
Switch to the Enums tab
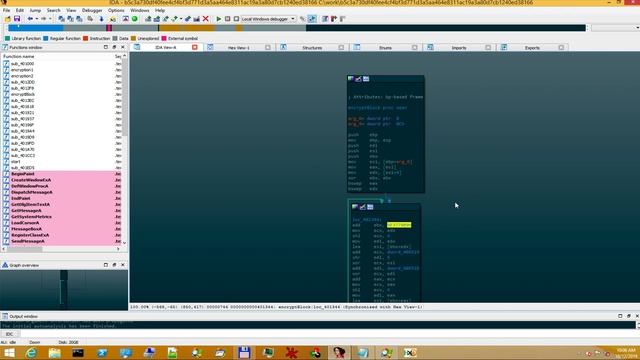(385, 47)
